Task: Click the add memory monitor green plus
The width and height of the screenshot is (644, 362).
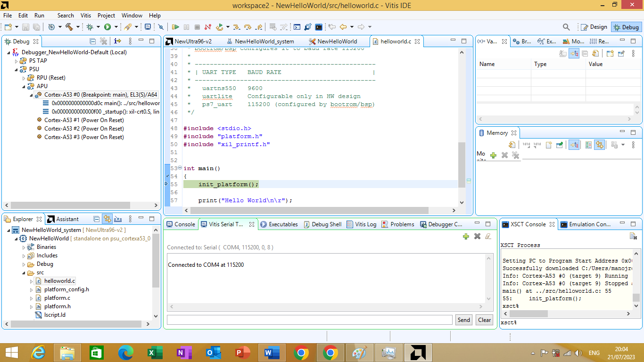Action: click(493, 155)
